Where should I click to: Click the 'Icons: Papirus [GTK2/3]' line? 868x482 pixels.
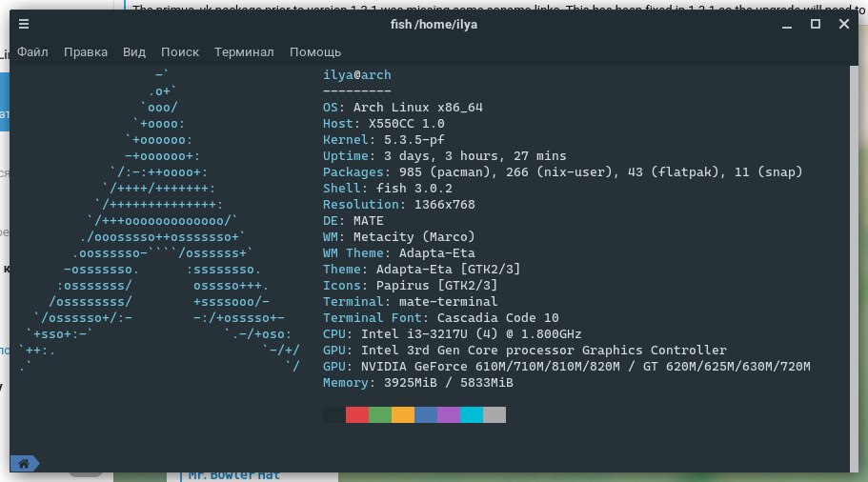(x=411, y=286)
